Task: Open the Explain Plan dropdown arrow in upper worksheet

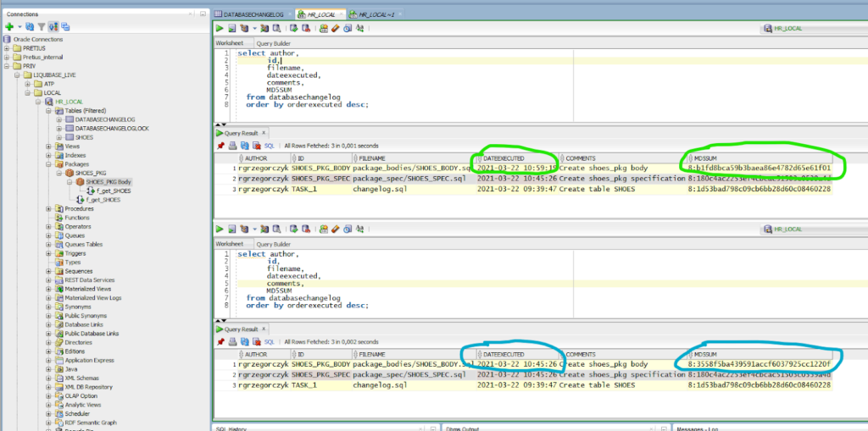Action: [x=254, y=28]
